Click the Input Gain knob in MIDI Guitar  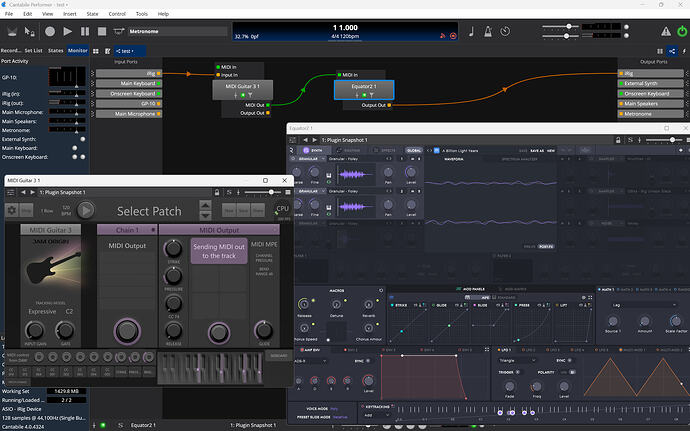coord(34,331)
